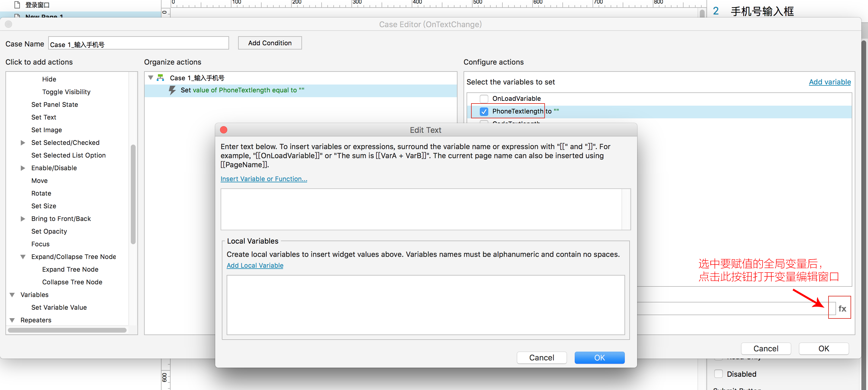
Task: Click the Case 1 tree node icon
Action: click(x=161, y=78)
